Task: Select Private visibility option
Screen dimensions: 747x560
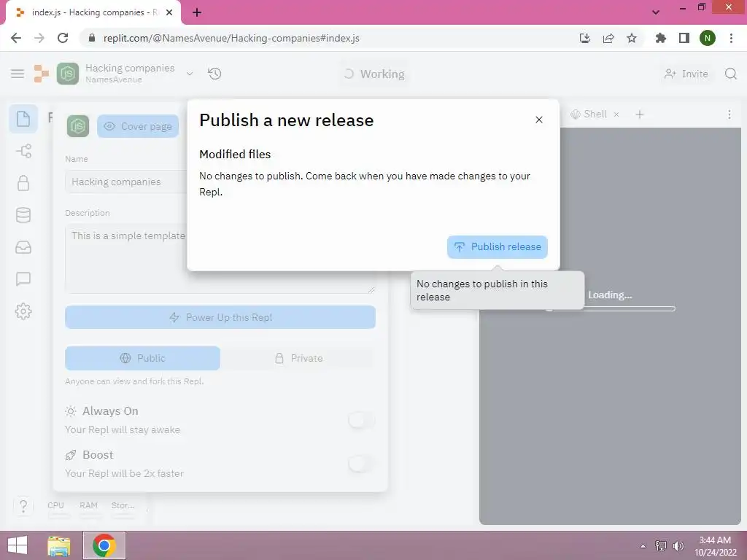Action: [x=298, y=358]
